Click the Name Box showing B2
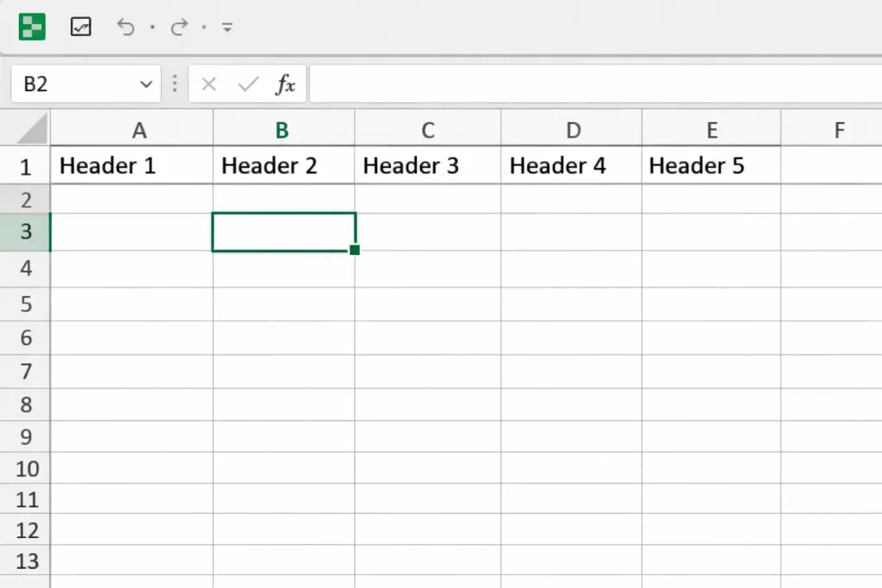 tap(86, 84)
